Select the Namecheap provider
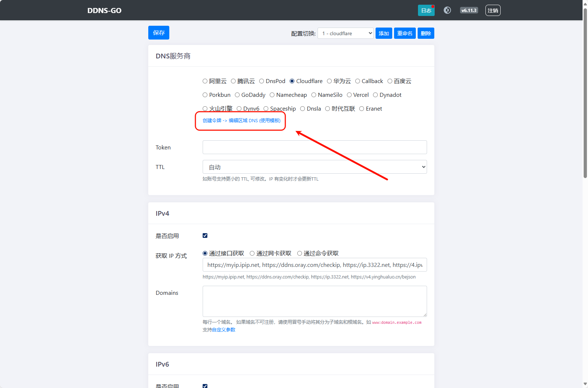The width and height of the screenshot is (588, 388). point(272,95)
